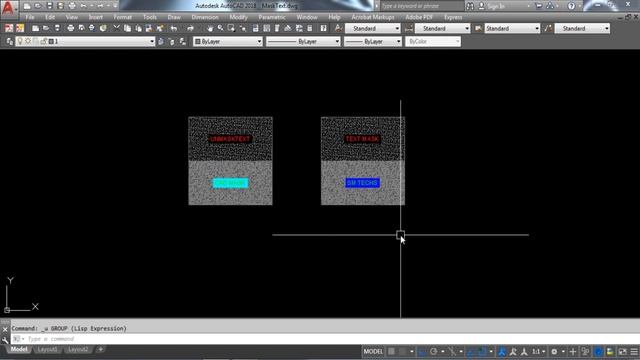
Task: Toggle Ortho mode in status bar
Action: pos(422,351)
